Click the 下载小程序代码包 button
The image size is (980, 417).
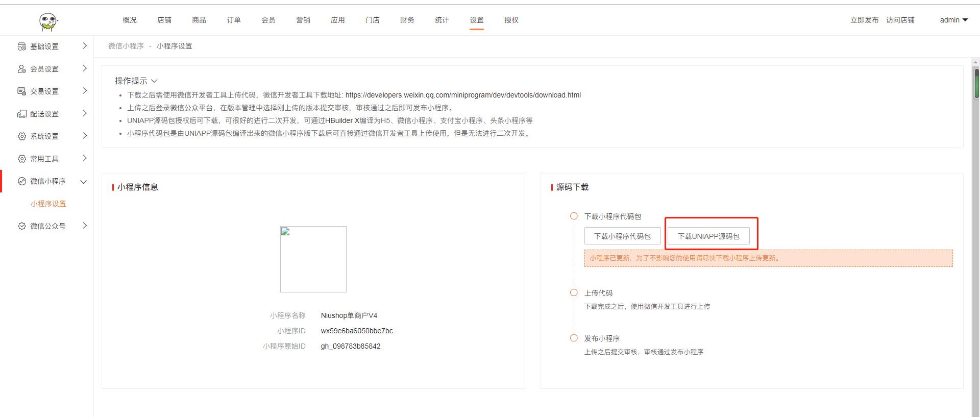click(623, 236)
